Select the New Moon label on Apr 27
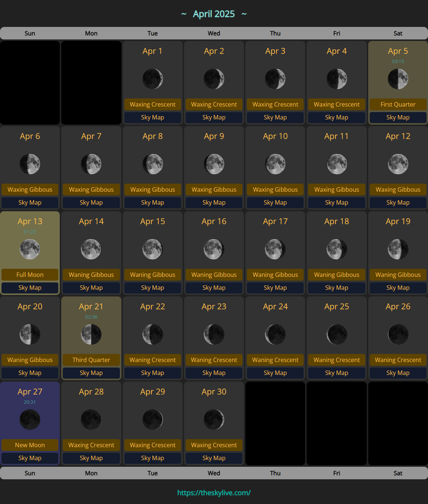 [30, 445]
